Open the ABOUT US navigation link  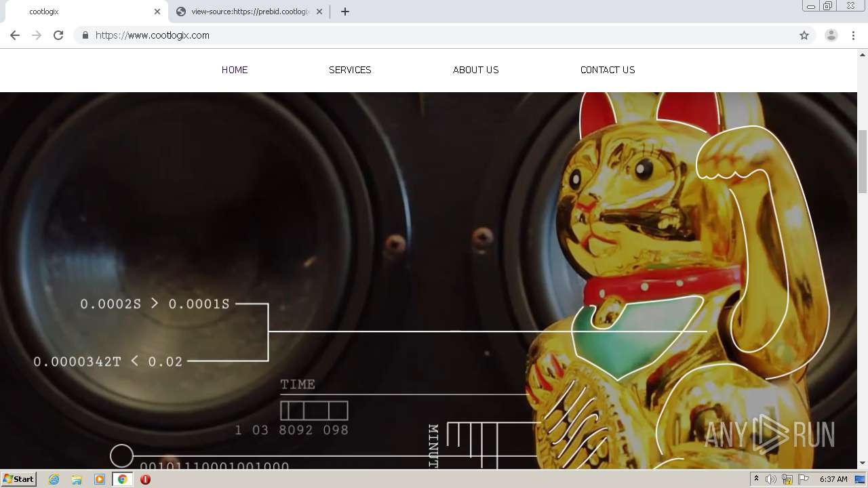[476, 70]
